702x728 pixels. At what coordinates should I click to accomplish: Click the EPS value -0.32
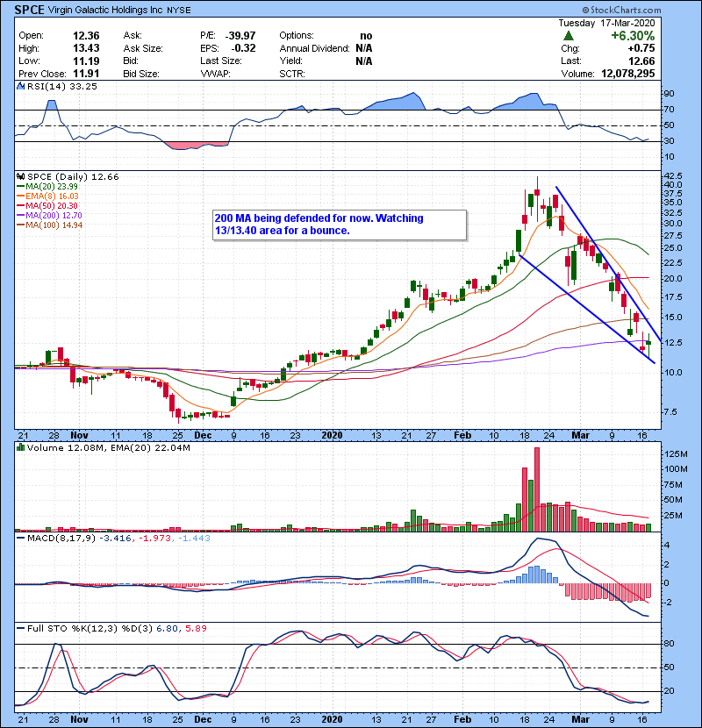[x=243, y=48]
